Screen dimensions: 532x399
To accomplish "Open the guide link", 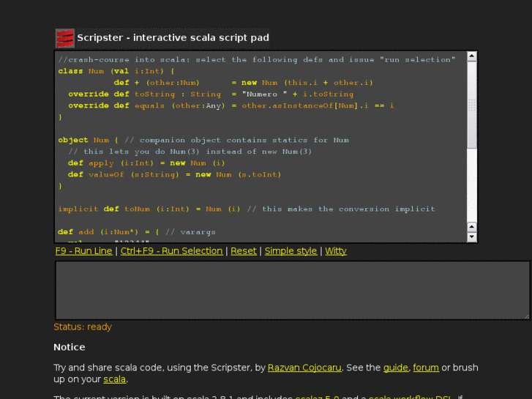I will point(396,368).
